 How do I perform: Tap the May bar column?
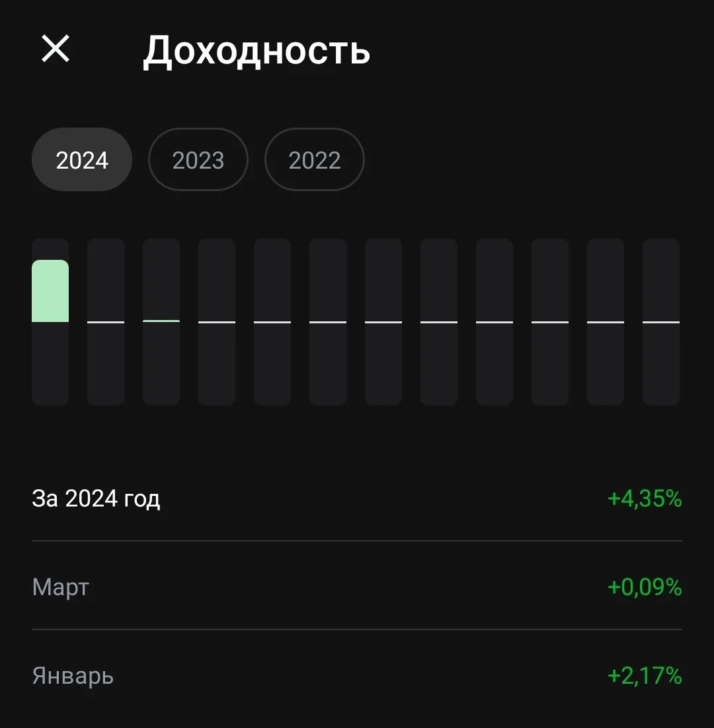click(272, 322)
